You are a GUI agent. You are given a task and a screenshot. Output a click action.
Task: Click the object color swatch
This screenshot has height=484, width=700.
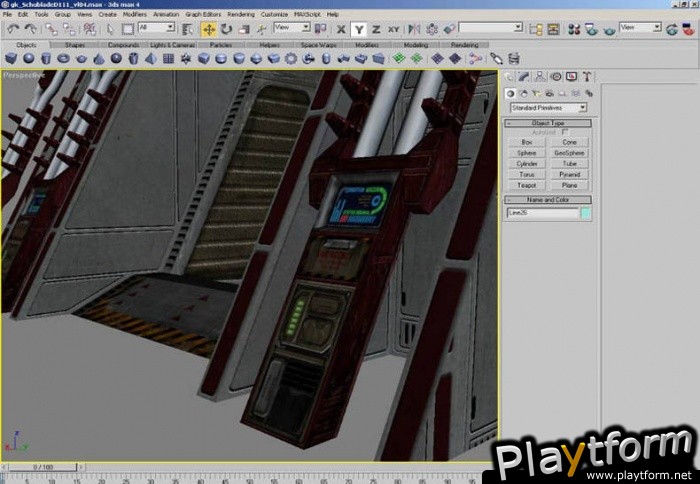[585, 212]
